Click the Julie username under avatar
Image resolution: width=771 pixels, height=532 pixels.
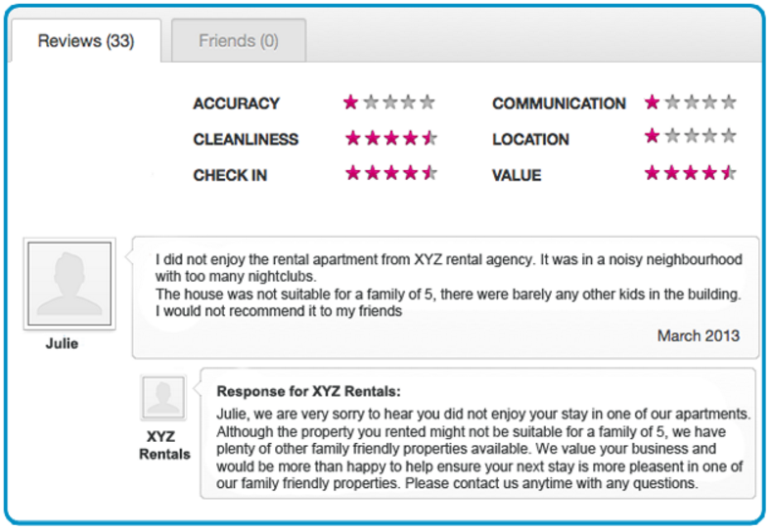(62, 343)
